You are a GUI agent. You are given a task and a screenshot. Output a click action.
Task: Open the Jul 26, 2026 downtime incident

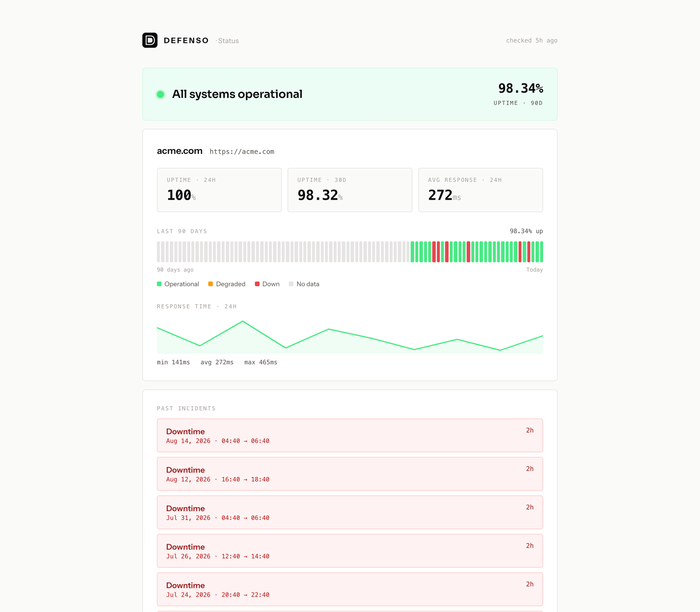point(350,551)
